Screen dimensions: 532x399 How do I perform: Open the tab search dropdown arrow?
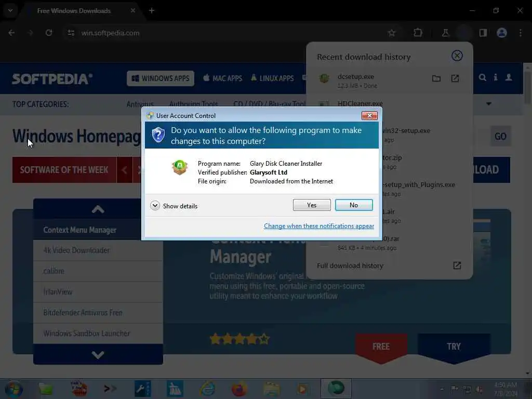click(10, 10)
